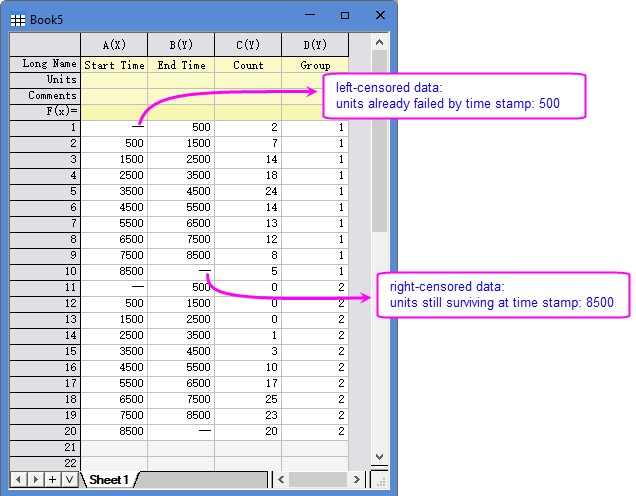Select the Start Time long name cell
636x496 pixels.
point(114,65)
